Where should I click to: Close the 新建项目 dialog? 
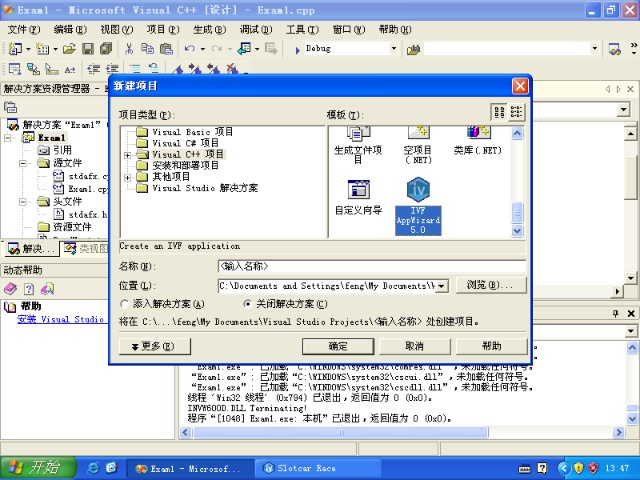520,86
